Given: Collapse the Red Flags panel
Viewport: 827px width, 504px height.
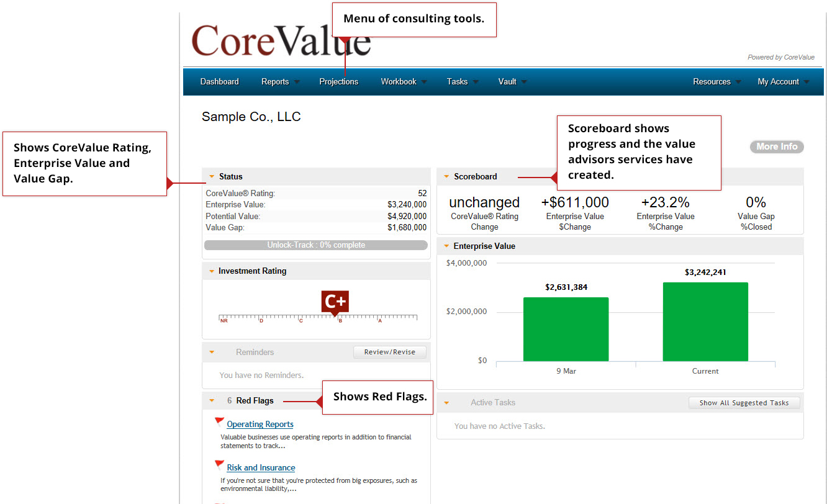Looking at the screenshot, I should [212, 401].
